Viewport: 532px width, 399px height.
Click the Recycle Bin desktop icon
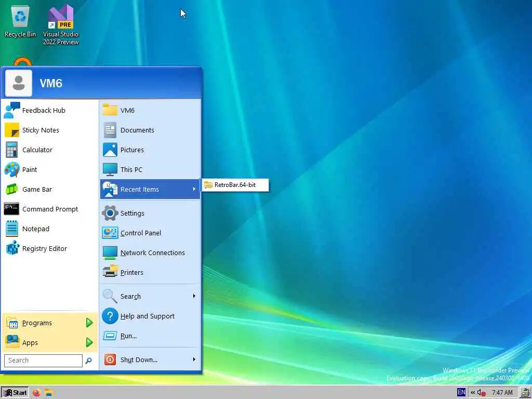coord(20,21)
